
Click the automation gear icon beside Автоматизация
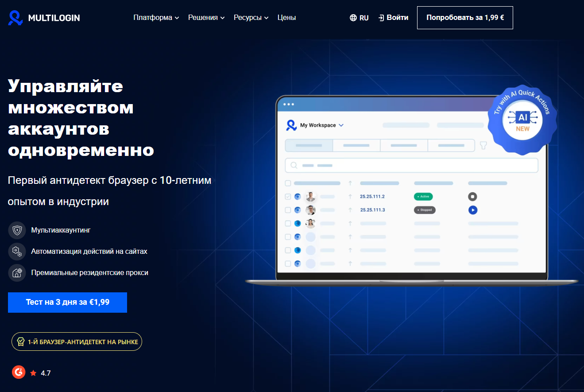[17, 251]
